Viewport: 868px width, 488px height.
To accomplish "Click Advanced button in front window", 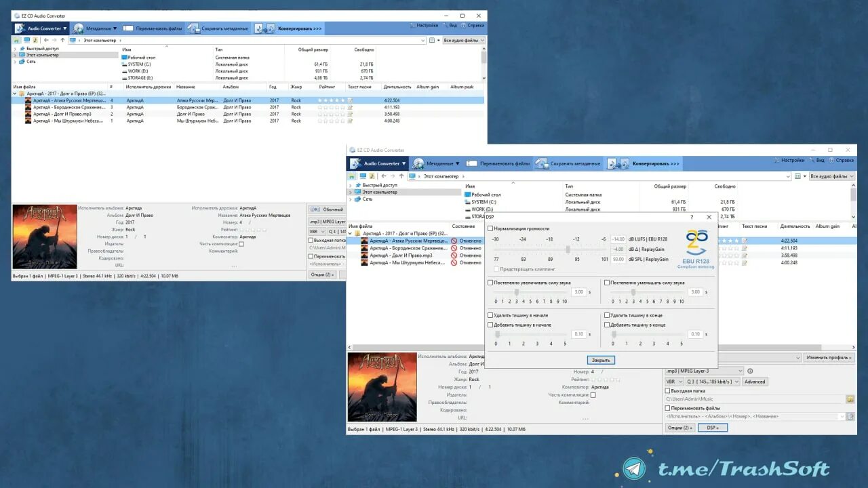I will click(x=755, y=382).
